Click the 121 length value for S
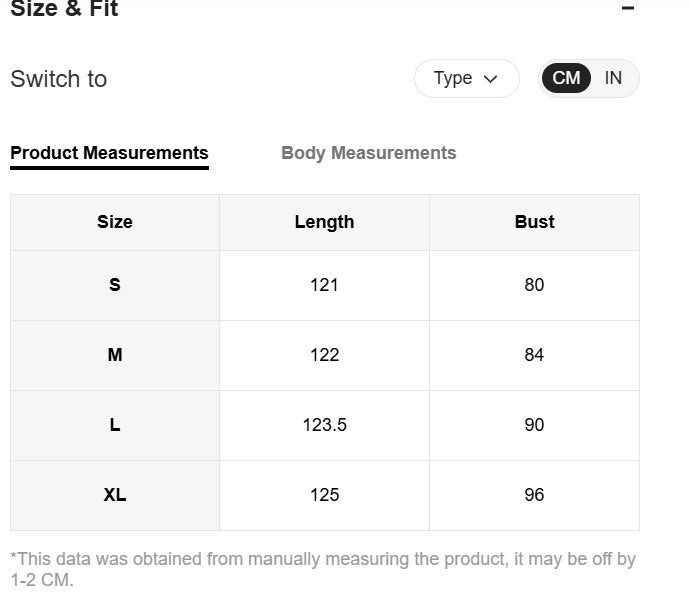The height and width of the screenshot is (612, 690). 324,285
